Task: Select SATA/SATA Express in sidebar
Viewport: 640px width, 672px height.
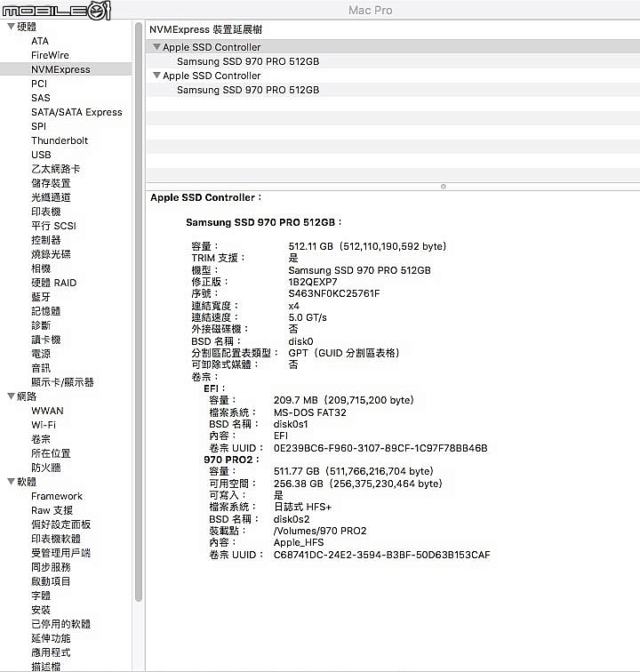Action: [76, 112]
